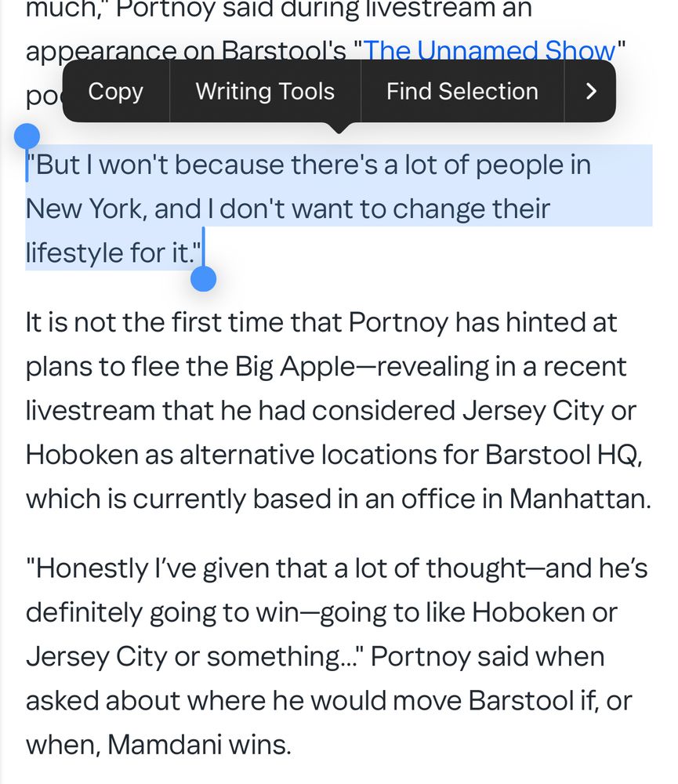Tap the start selection handle dot
This screenshot has height=784, width=678.
pyautogui.click(x=27, y=136)
